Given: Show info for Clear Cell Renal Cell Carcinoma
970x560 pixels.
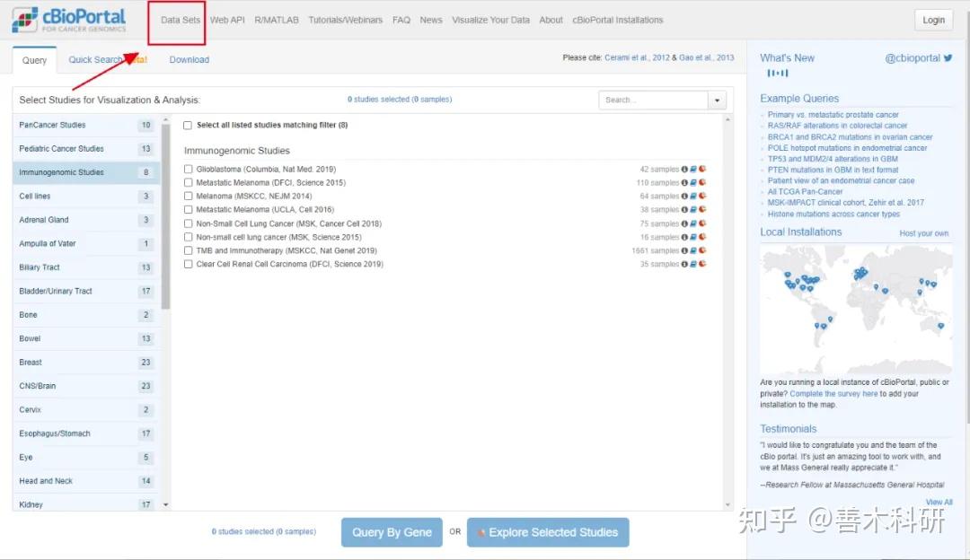Looking at the screenshot, I should 684,265.
